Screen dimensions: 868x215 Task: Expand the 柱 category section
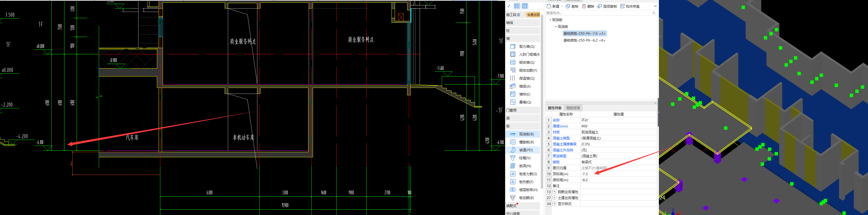[523, 31]
